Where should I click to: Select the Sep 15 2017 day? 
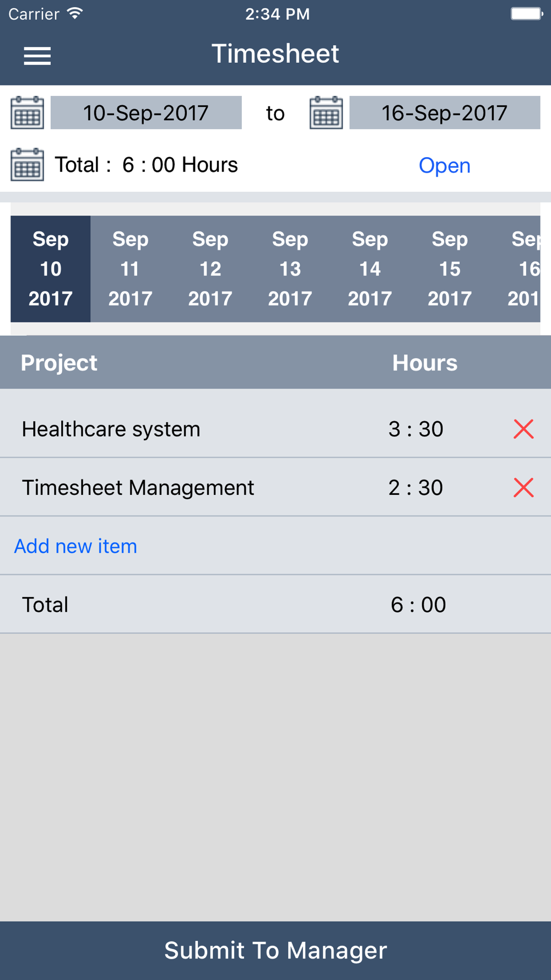(450, 269)
